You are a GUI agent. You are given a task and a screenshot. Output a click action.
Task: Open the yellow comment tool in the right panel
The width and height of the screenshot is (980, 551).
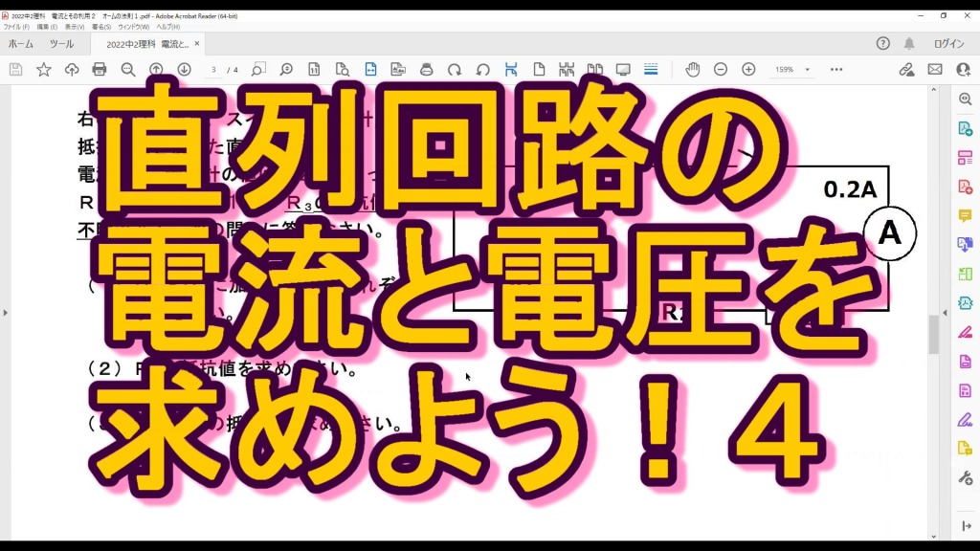pyautogui.click(x=965, y=215)
